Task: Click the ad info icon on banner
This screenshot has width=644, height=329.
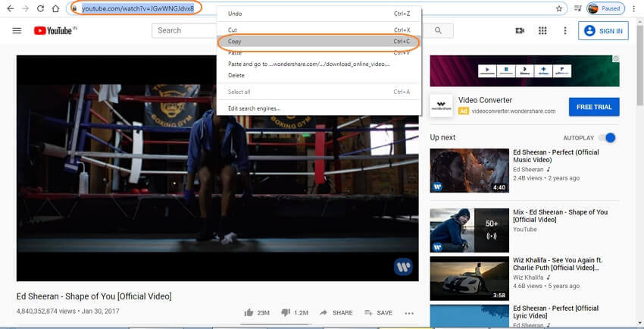Action: tap(616, 58)
